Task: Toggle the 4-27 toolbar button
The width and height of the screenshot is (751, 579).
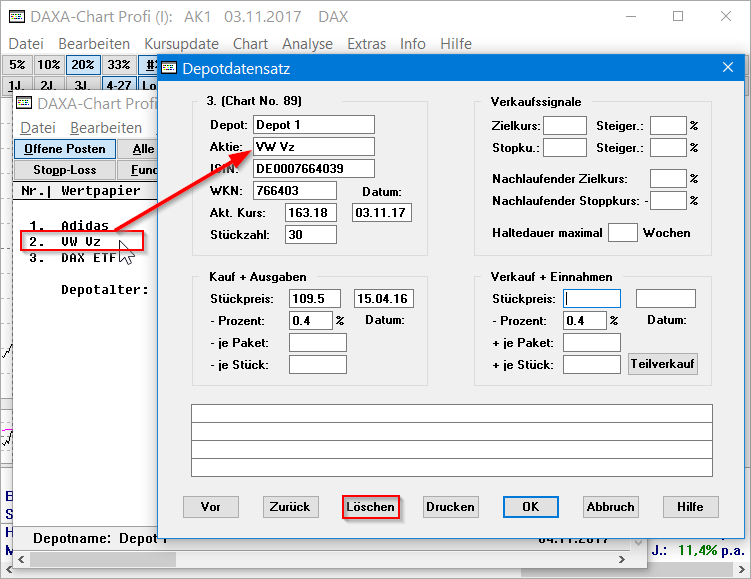Action: coord(119,85)
